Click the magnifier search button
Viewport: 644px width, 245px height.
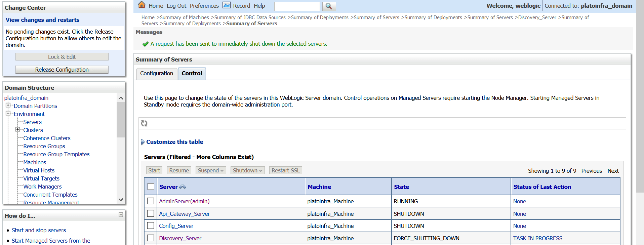[x=329, y=6]
